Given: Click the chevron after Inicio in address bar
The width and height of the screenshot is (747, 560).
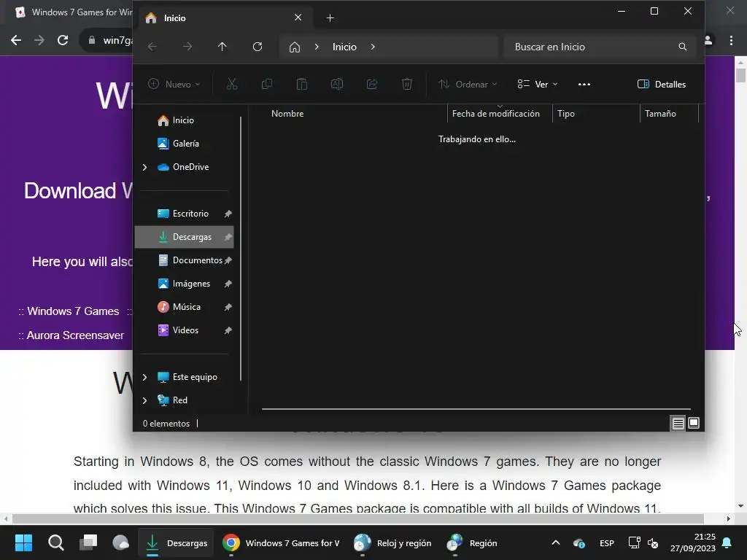Looking at the screenshot, I should click(373, 47).
